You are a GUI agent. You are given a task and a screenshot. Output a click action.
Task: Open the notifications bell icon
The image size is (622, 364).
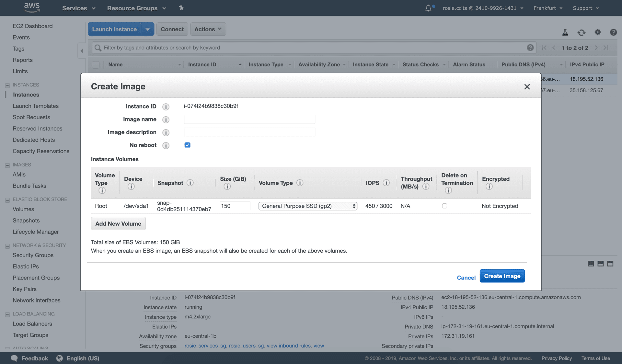tap(428, 8)
